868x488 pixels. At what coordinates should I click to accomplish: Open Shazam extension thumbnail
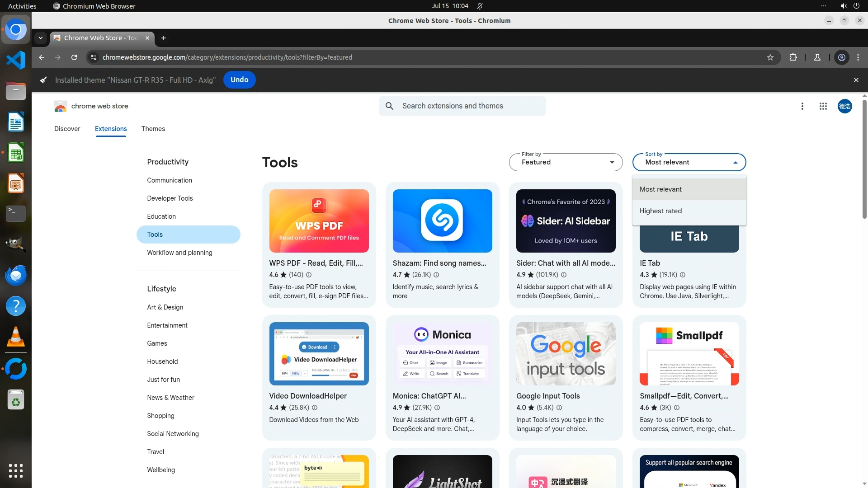pos(442,221)
